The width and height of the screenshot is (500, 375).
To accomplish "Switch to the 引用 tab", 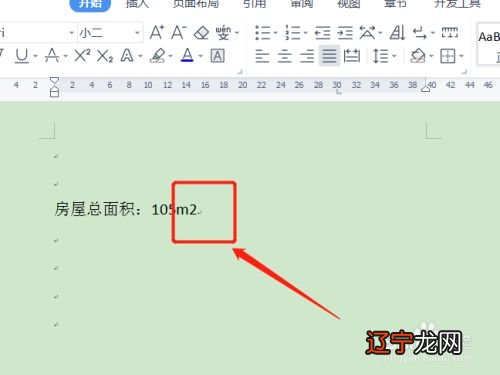I will (x=255, y=3).
